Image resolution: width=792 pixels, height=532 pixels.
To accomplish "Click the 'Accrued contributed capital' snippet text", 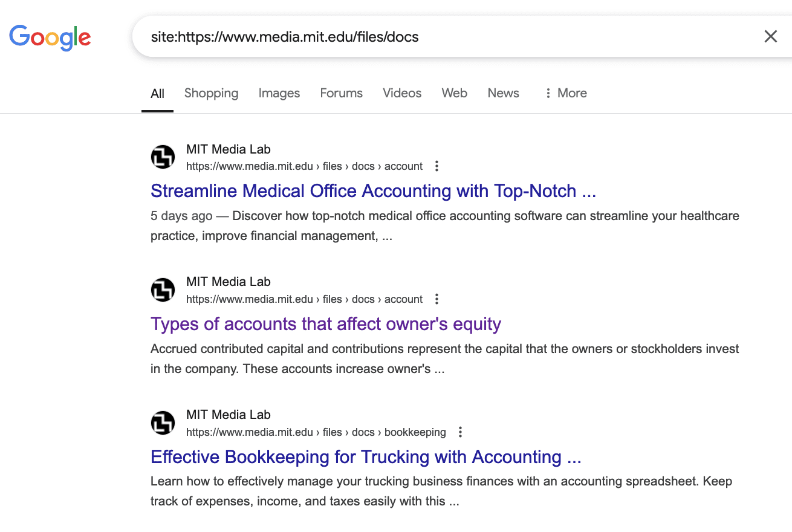I will 445,359.
